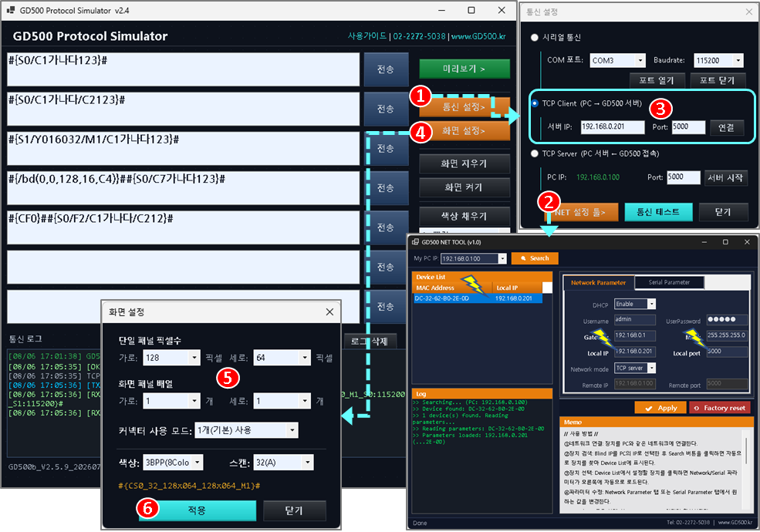Send the #{/bd(0,0,128,16,C4)} row with 전송
This screenshot has height=532, width=760.
point(386,188)
